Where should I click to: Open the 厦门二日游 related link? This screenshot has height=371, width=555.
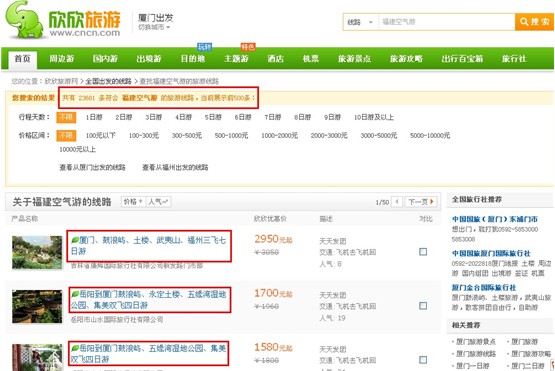pyautogui.click(x=528, y=366)
